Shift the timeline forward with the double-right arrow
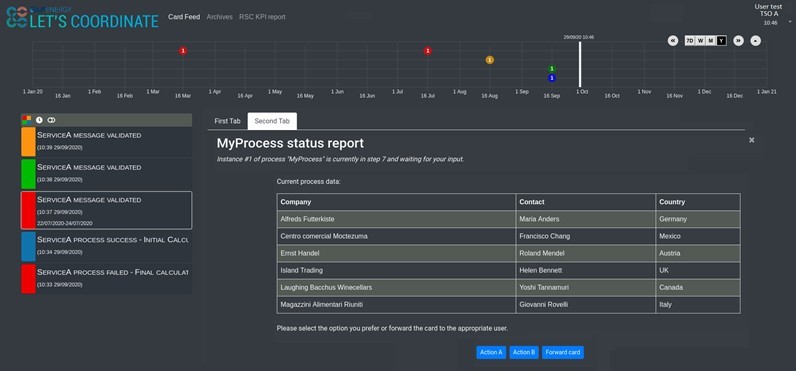This screenshot has height=371, width=796. 739,41
